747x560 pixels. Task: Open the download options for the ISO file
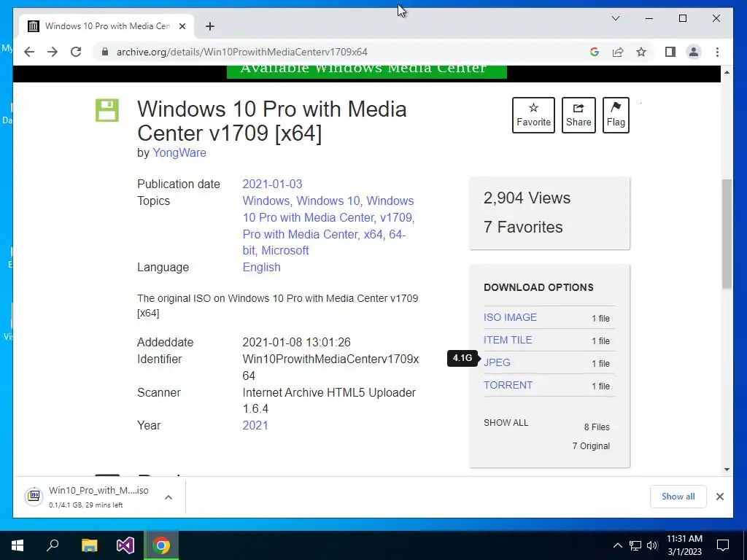[169, 497]
